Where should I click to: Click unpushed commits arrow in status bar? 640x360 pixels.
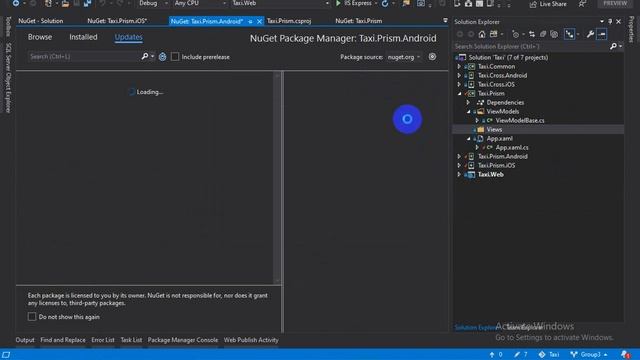click(492, 354)
